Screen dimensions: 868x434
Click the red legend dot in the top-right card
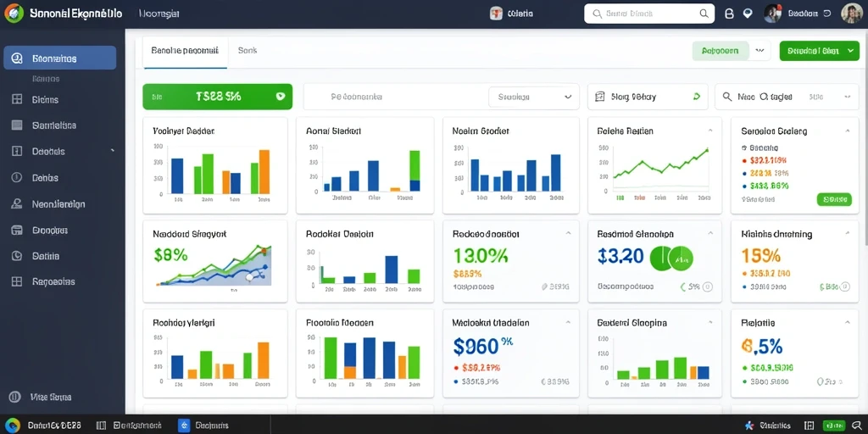[744, 160]
